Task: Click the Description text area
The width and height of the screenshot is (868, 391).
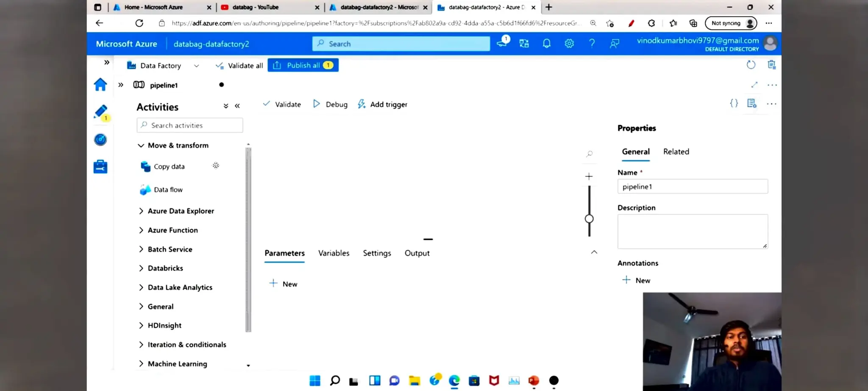Action: point(693,232)
